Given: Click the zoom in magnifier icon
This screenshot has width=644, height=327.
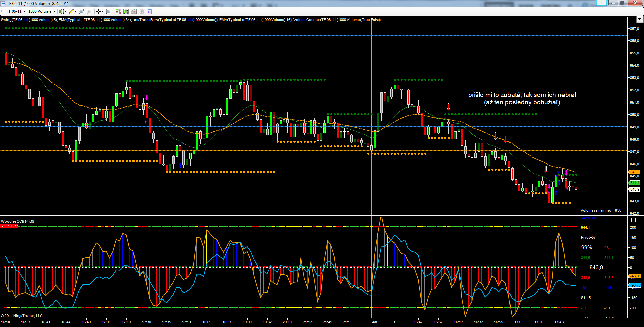Looking at the screenshot, I should pos(82,11).
